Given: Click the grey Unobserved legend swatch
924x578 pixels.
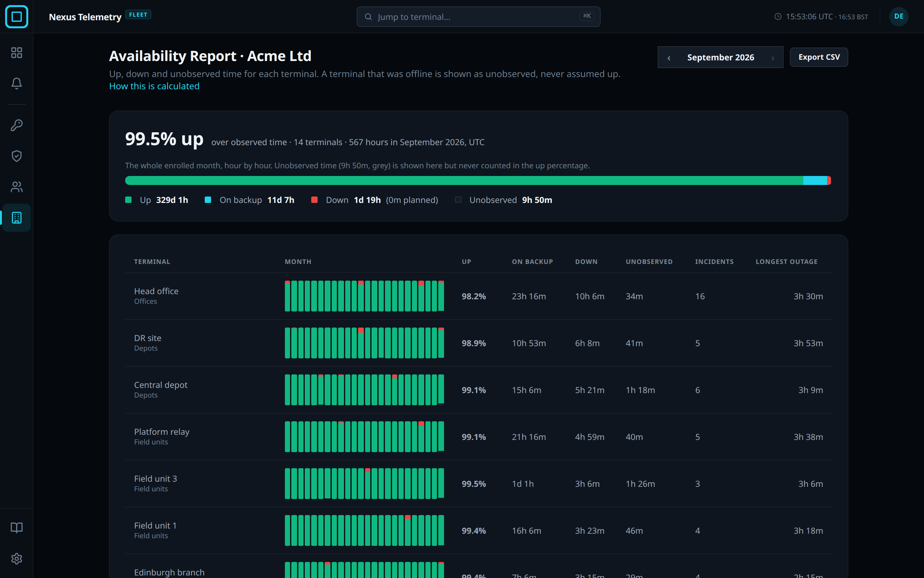Looking at the screenshot, I should 458,200.
